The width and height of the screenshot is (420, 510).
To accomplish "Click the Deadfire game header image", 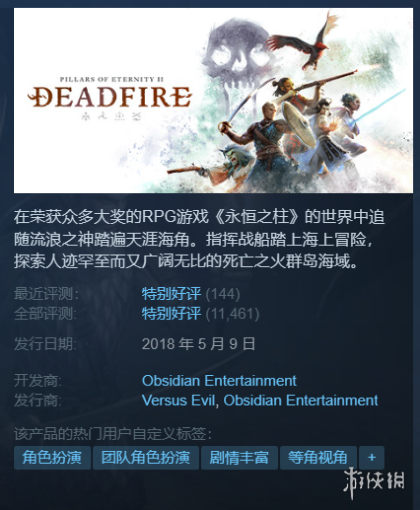I will pyautogui.click(x=213, y=100).
